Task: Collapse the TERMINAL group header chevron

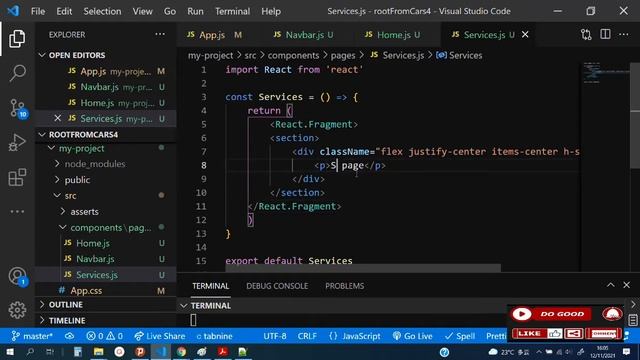Action: tap(184, 305)
